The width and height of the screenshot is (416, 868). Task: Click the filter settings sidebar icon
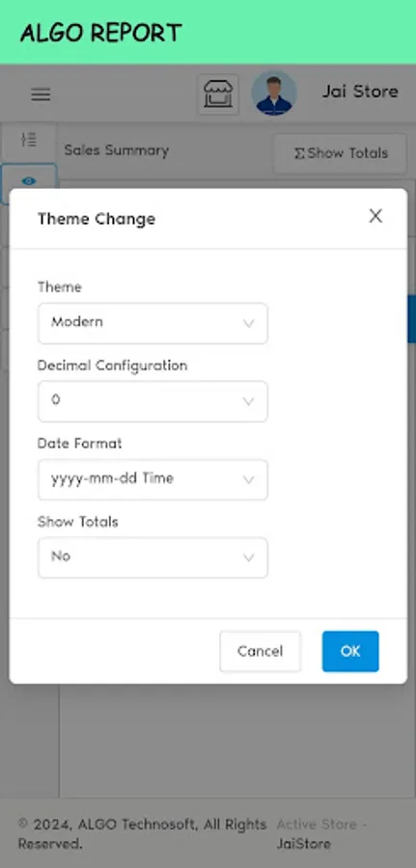pos(29,140)
